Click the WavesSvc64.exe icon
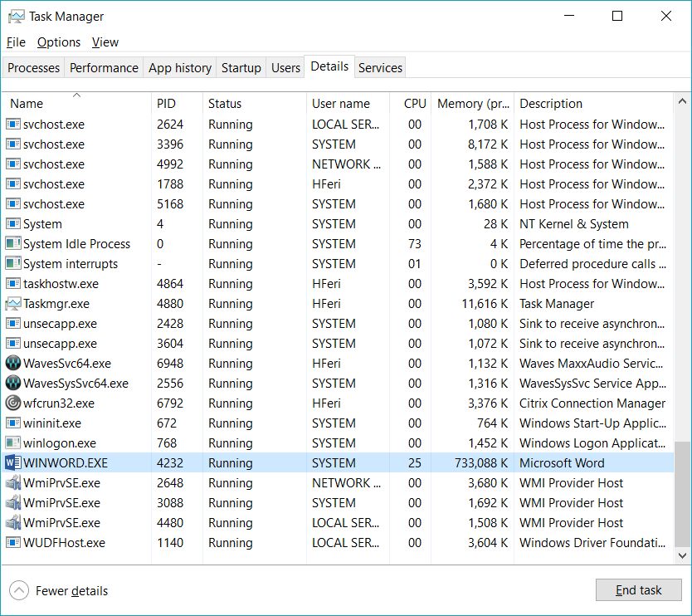692x616 pixels. (12, 364)
